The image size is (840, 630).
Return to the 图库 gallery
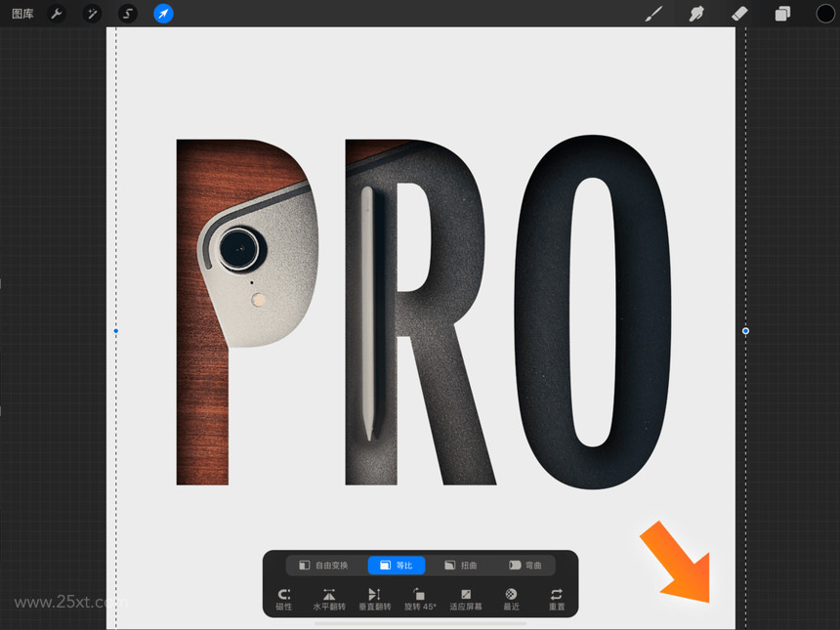(22, 14)
